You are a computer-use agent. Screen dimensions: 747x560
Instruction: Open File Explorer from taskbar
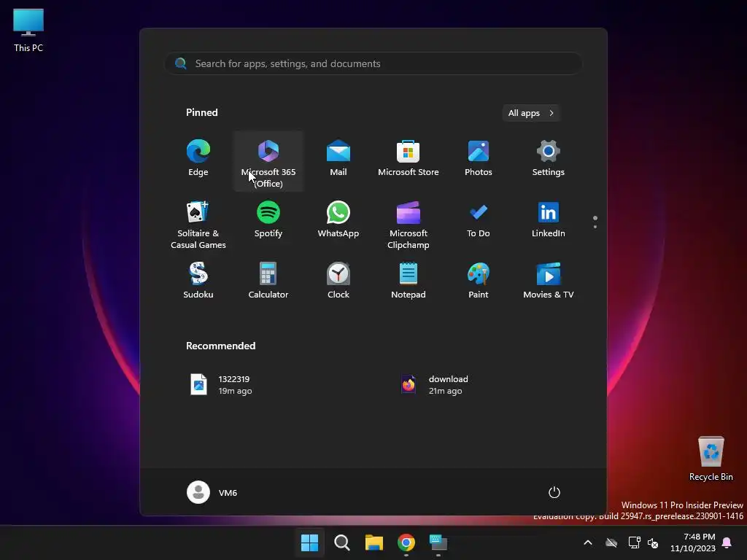pos(374,542)
